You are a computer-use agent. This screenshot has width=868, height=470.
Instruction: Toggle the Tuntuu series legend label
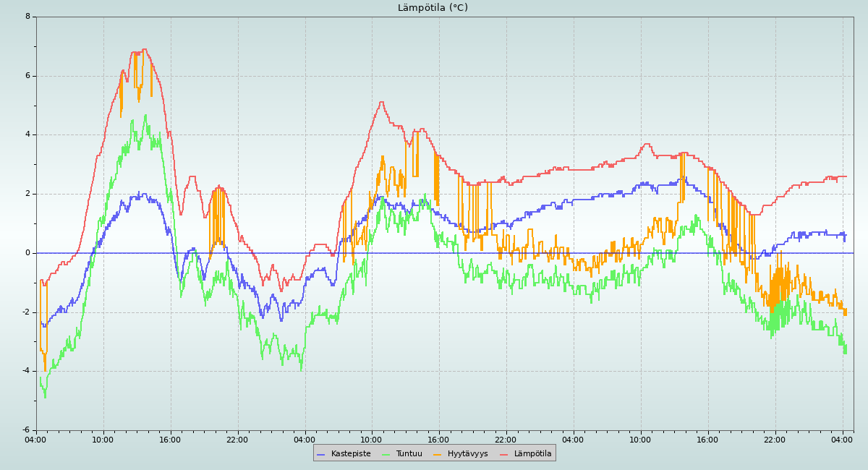(x=409, y=454)
